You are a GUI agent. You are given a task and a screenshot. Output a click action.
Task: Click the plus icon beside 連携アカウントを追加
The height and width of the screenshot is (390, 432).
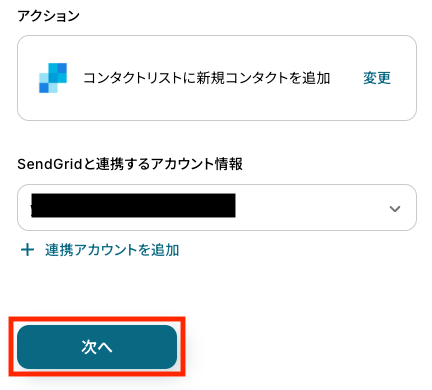(27, 250)
